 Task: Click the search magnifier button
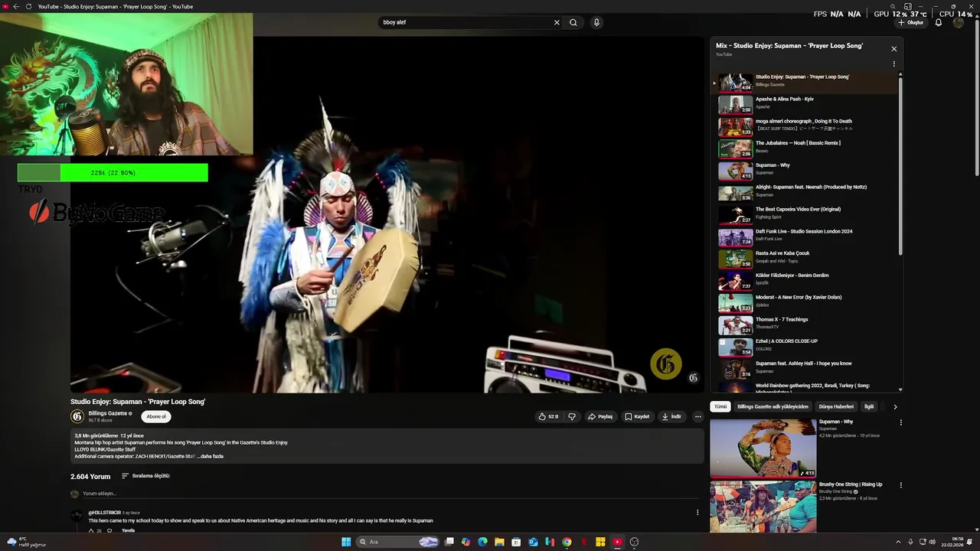(x=573, y=22)
